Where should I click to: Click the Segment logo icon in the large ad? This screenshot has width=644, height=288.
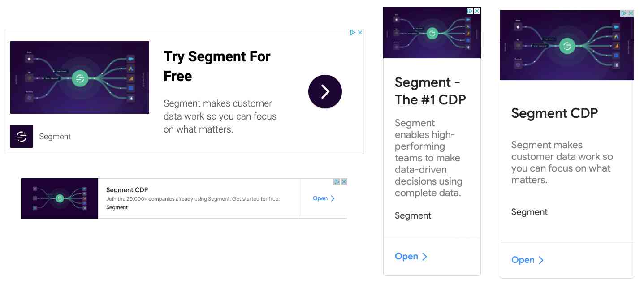[21, 136]
